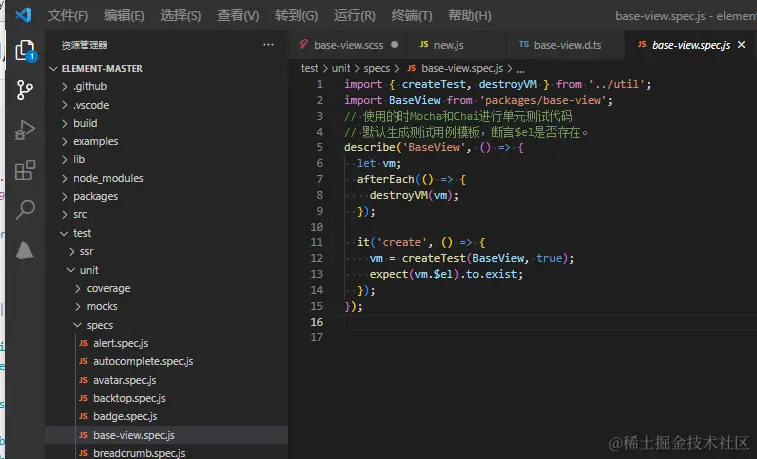Screen dimensions: 757x459
Task: Expand the examples folder
Action: [96, 141]
